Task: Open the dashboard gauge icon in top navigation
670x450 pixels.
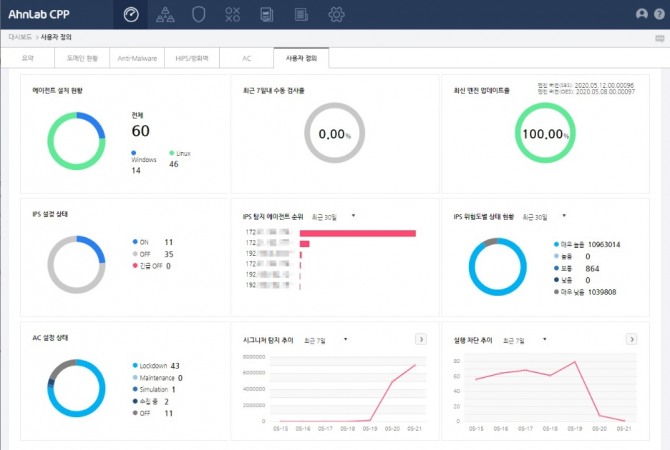Action: click(130, 14)
